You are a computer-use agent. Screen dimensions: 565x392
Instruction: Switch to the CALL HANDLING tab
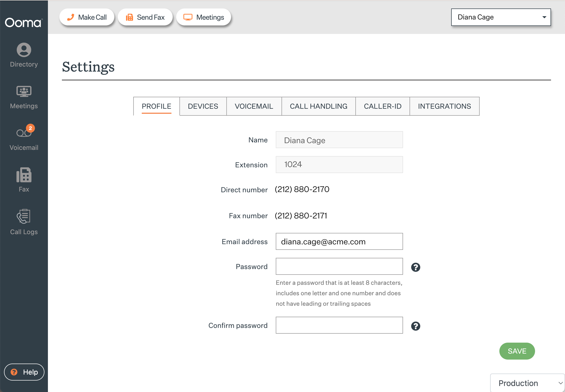[318, 106]
